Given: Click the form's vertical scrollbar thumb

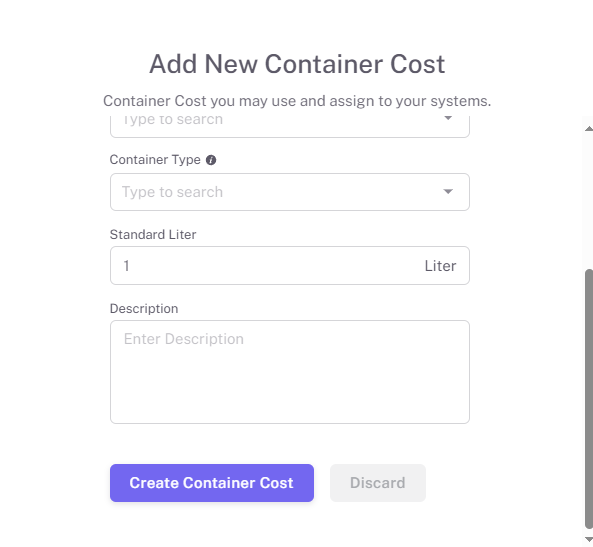Looking at the screenshot, I should click(588, 398).
